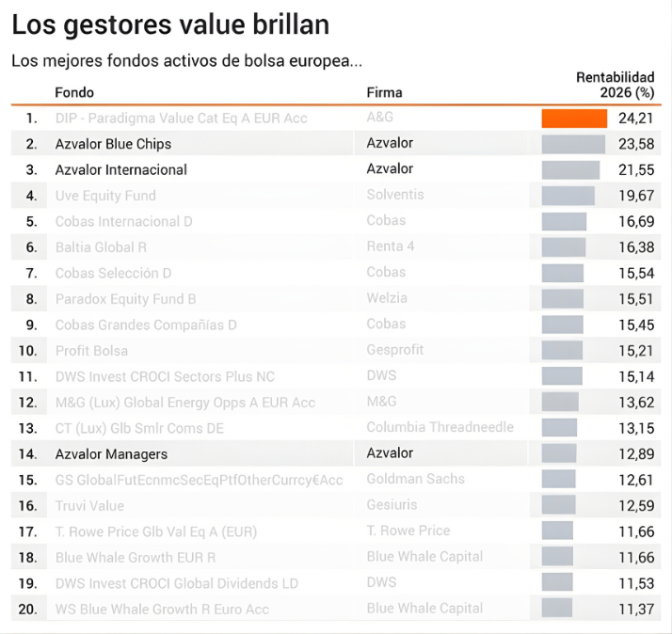Click the Los gestores value brillan title

coord(170,24)
